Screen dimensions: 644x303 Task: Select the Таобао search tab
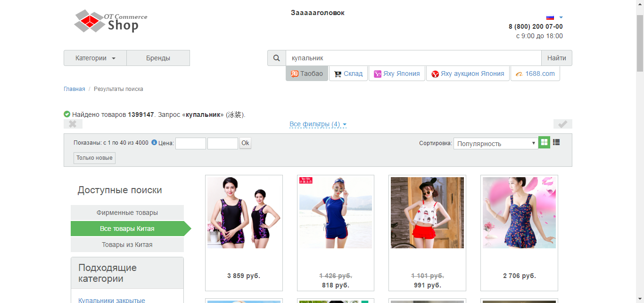tap(307, 74)
